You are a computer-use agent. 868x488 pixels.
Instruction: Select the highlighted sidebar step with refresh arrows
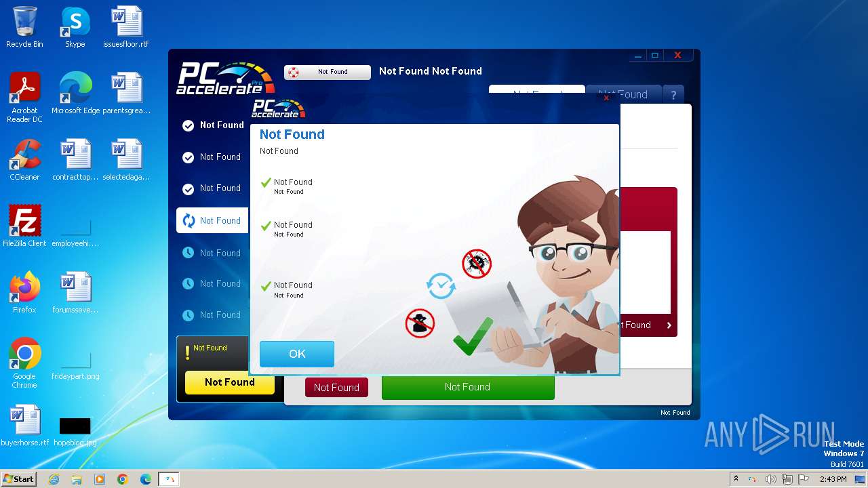point(212,220)
